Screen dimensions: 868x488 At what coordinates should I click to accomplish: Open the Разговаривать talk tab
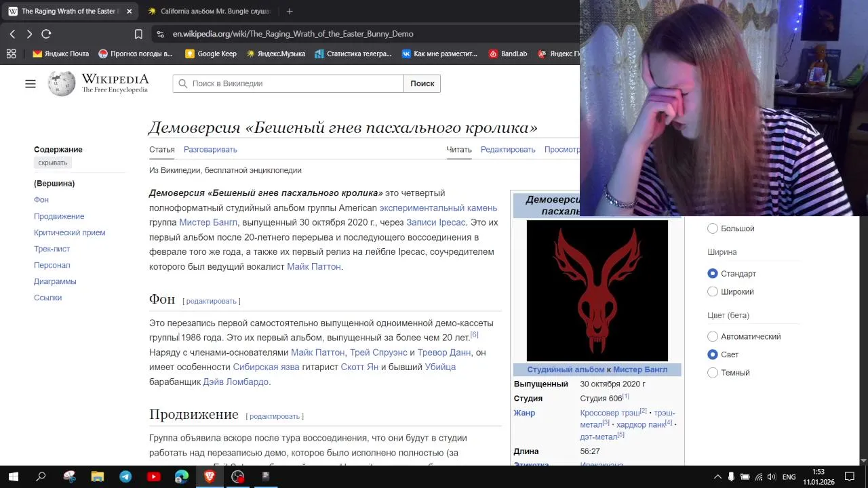[x=210, y=150]
